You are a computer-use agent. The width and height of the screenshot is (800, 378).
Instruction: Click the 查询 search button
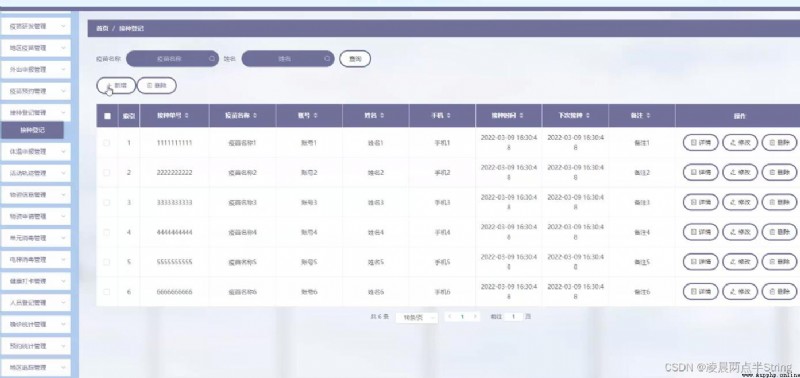tap(355, 59)
